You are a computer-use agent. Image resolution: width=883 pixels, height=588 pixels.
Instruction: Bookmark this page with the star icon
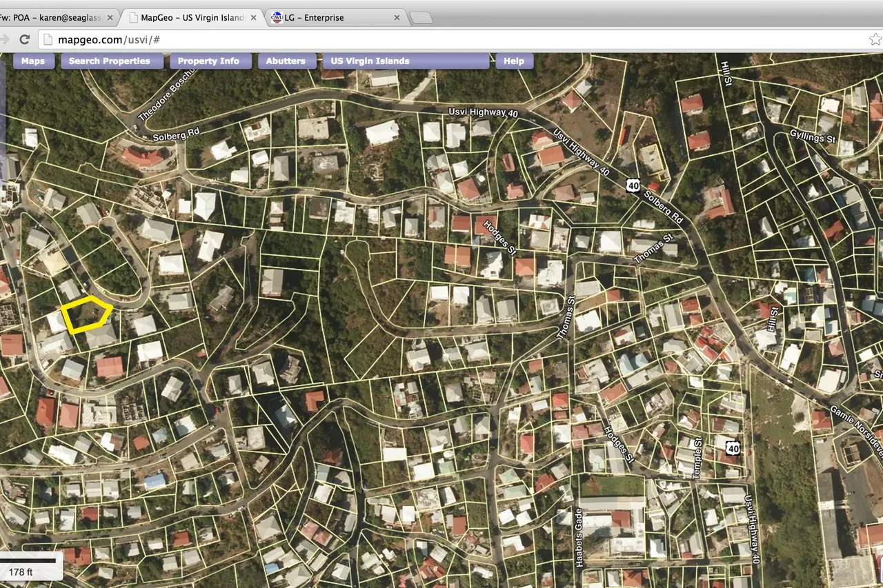tap(874, 39)
